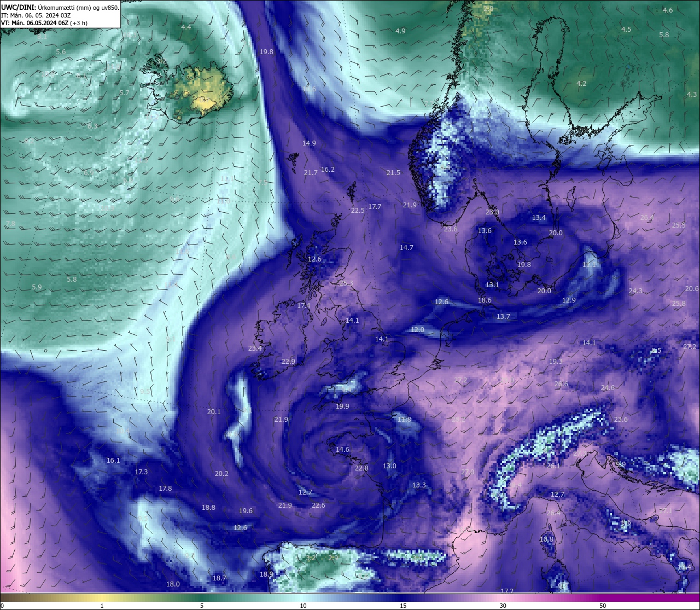The width and height of the screenshot is (700, 610).
Task: Click the legend label 50 on colorbar
Action: click(603, 606)
